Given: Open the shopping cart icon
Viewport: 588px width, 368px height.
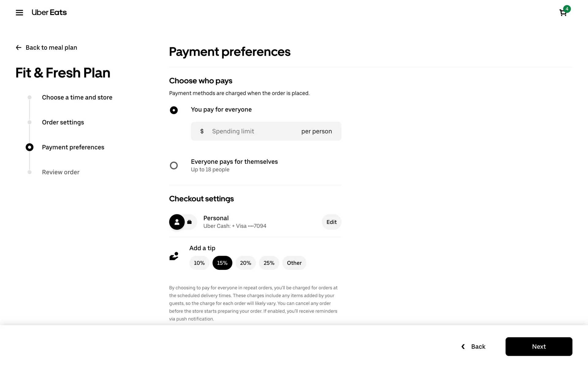Looking at the screenshot, I should [x=563, y=13].
